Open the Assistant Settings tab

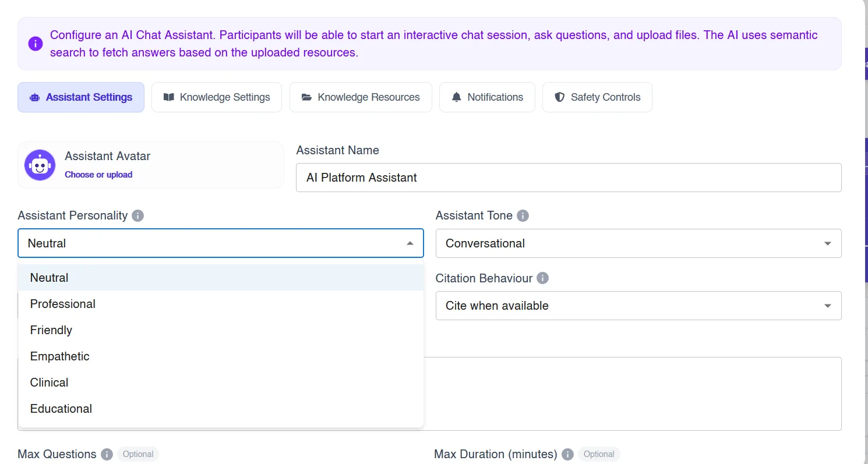81,97
